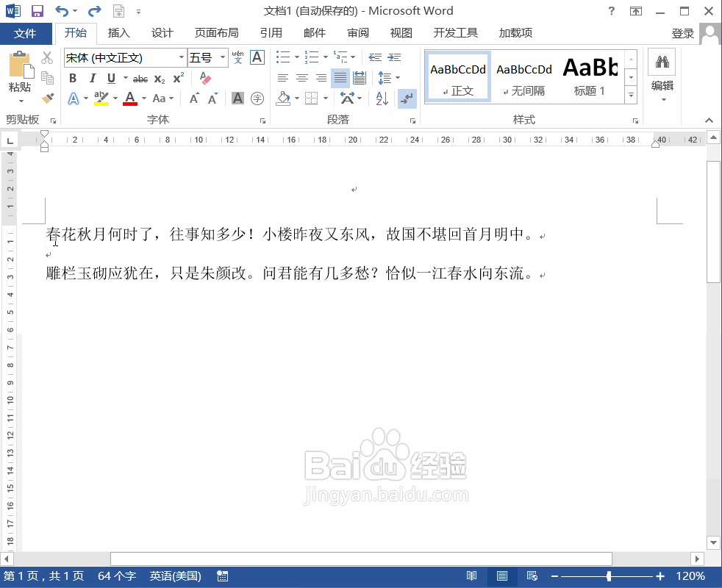
Task: Toggle bold formatting
Action: coord(73,78)
